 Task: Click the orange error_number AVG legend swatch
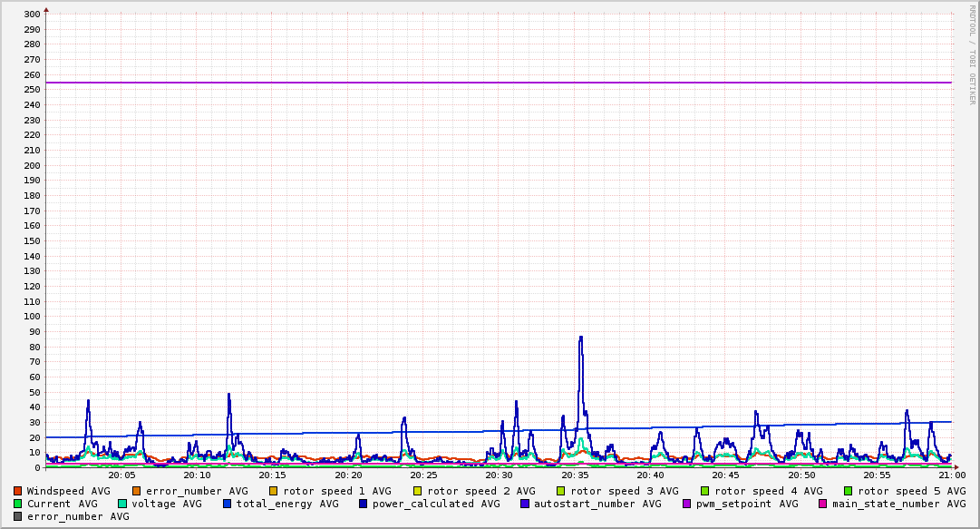pos(137,491)
